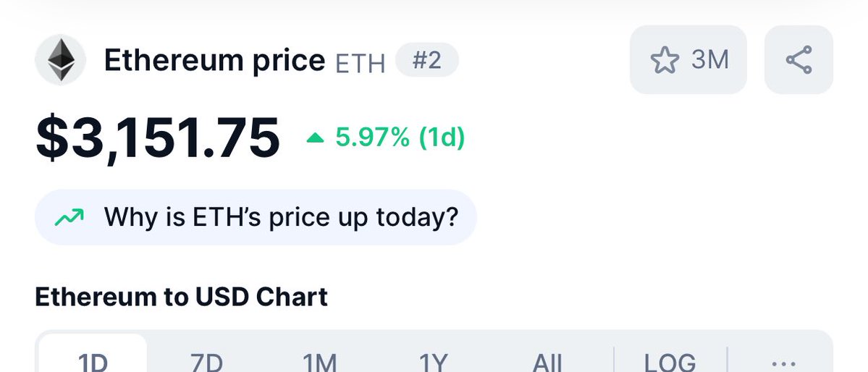868x372 pixels.
Task: Open "Why is ETH's price up today?"
Action: click(x=256, y=217)
